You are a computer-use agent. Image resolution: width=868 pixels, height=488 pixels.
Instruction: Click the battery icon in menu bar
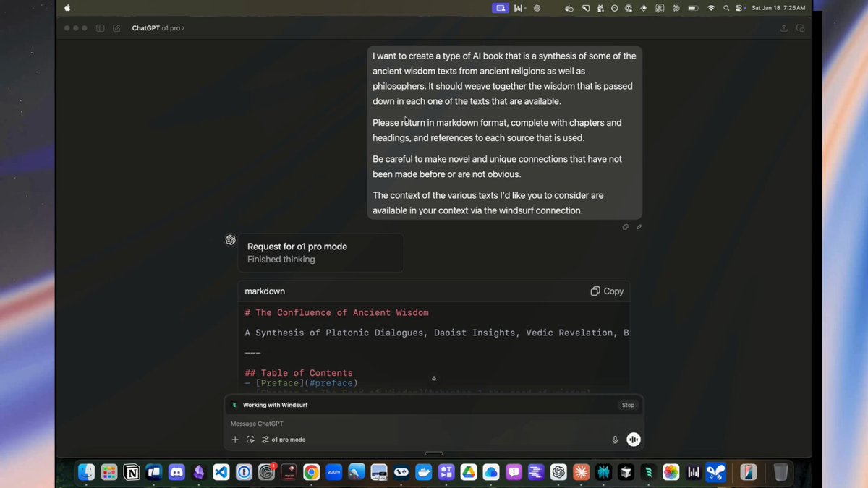point(693,8)
